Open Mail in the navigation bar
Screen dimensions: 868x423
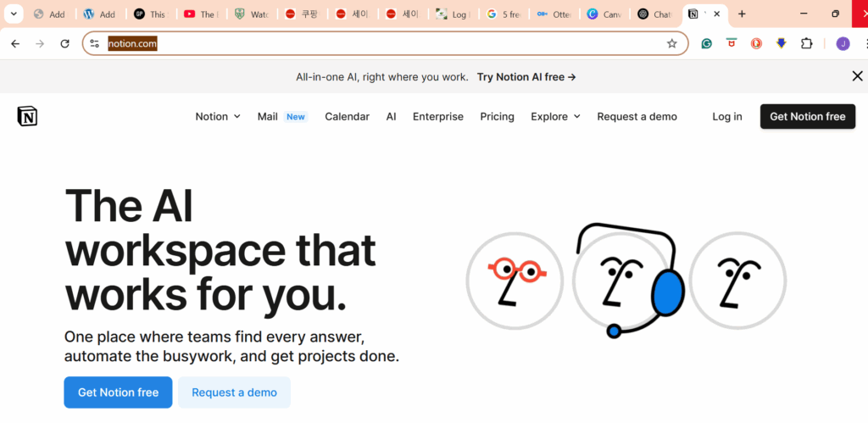(267, 116)
